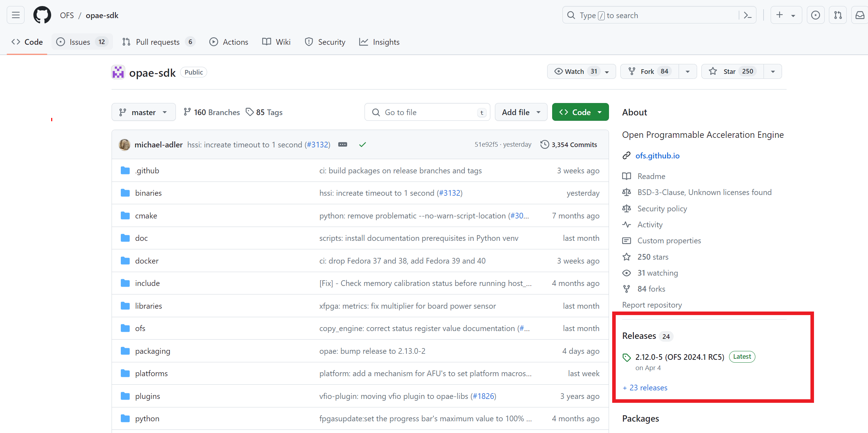Viewport: 868px width, 433px height.
Task: View the 84 forks list
Action: pos(651,289)
